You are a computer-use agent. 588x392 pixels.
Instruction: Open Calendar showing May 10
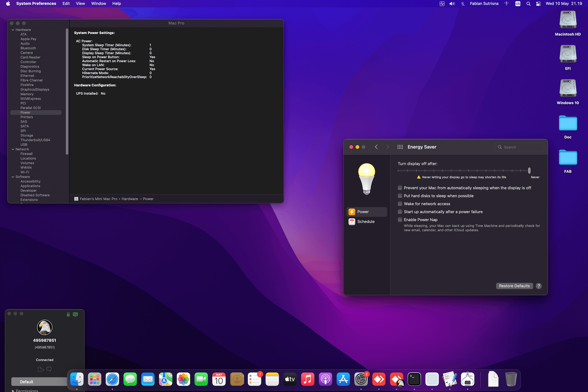[219, 379]
